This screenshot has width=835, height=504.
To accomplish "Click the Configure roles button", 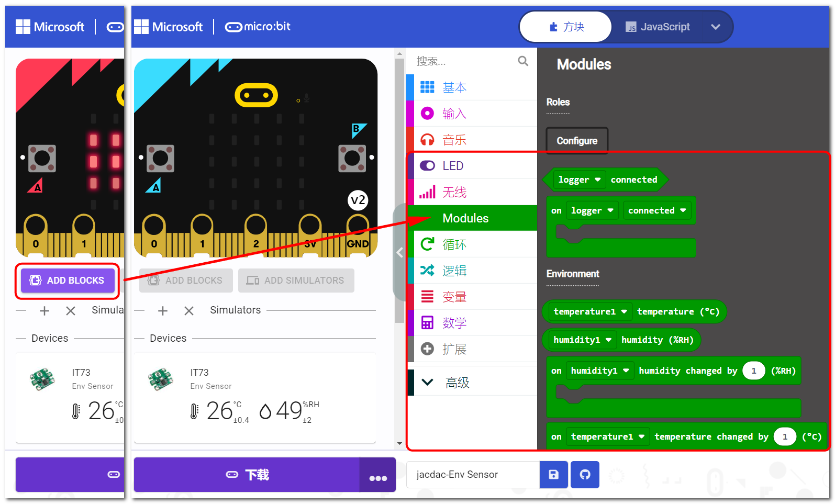I will [576, 141].
